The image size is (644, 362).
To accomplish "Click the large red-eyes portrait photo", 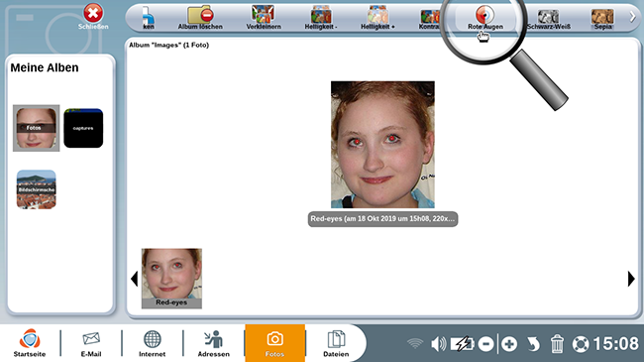I will click(382, 145).
